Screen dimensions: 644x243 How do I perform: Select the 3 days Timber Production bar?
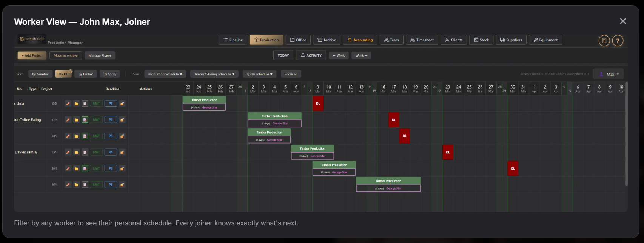click(x=312, y=152)
